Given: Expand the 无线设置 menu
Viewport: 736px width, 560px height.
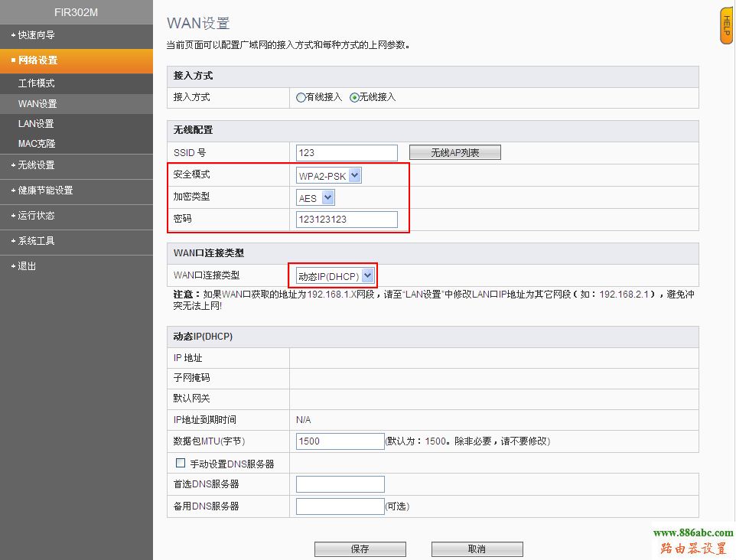Looking at the screenshot, I should click(x=76, y=165).
